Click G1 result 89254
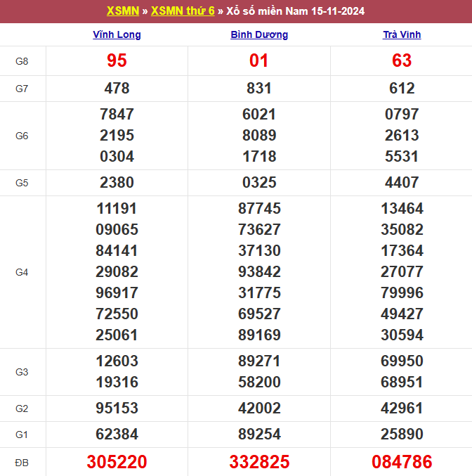 tap(259, 435)
